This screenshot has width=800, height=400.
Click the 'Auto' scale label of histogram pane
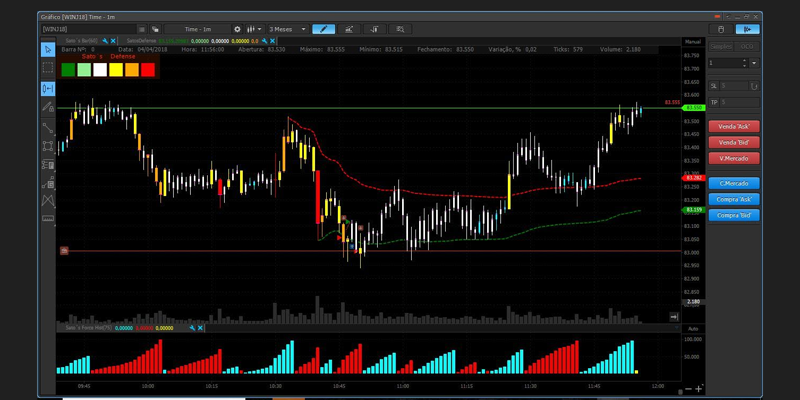(693, 328)
